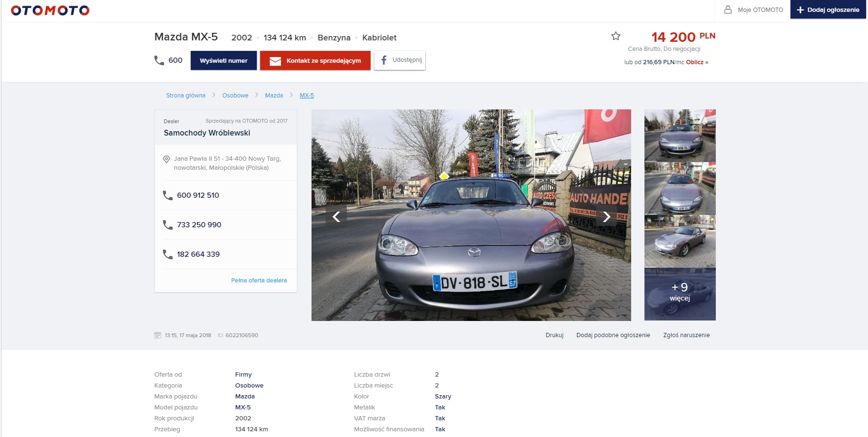The width and height of the screenshot is (868, 437).
Task: Click phone icon beside 600 912 510
Action: [167, 195]
